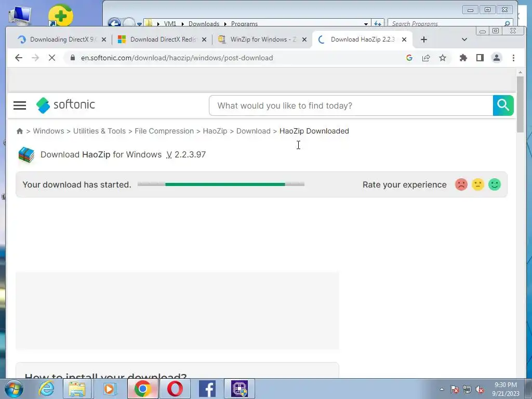Open a new Chrome tab
Viewport: 532px width, 399px height.
[x=423, y=39]
